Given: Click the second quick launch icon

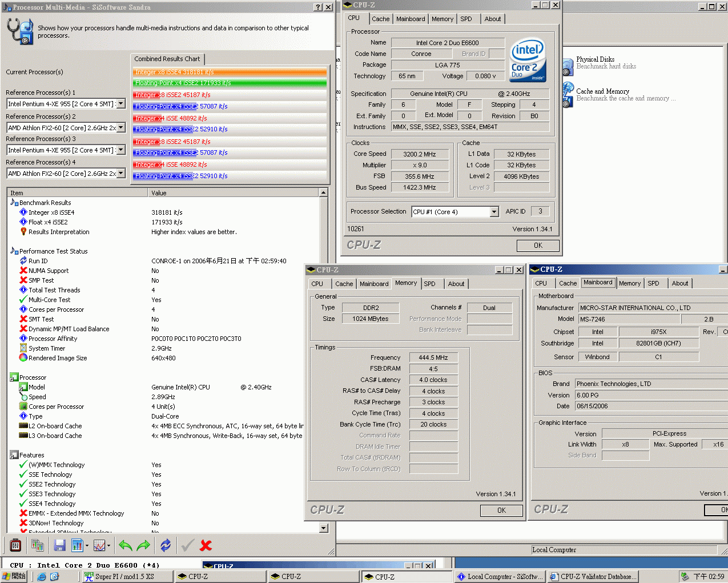Looking at the screenshot, I should pyautogui.click(x=54, y=577).
